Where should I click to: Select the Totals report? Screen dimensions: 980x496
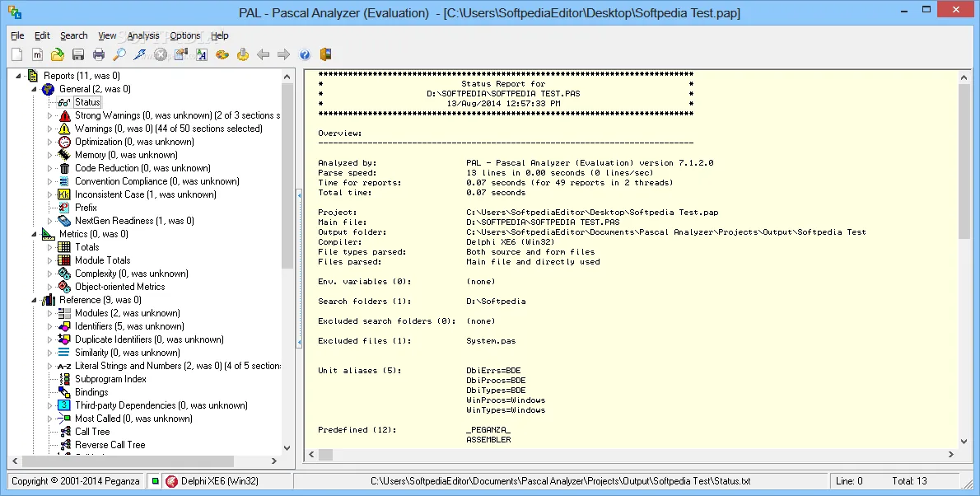click(x=86, y=247)
